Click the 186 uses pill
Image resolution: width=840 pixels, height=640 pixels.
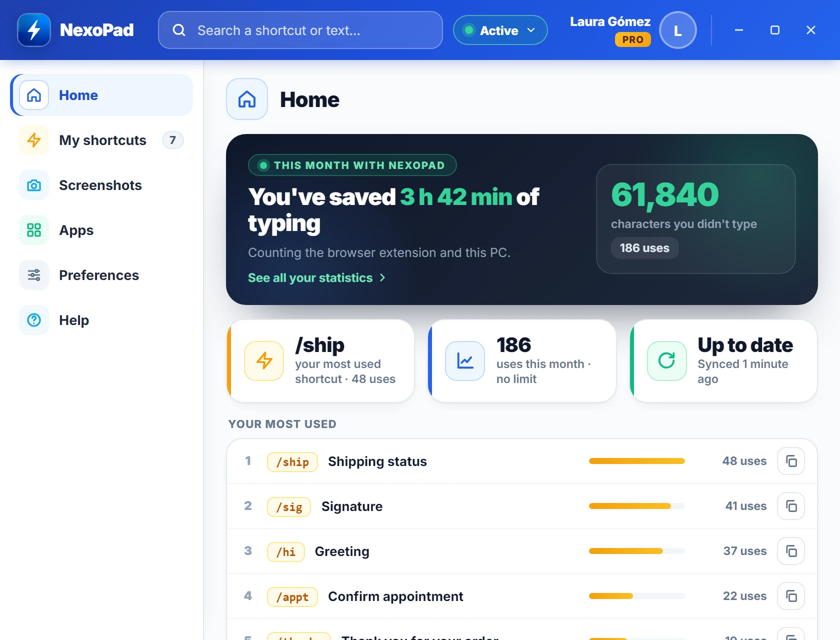point(644,248)
